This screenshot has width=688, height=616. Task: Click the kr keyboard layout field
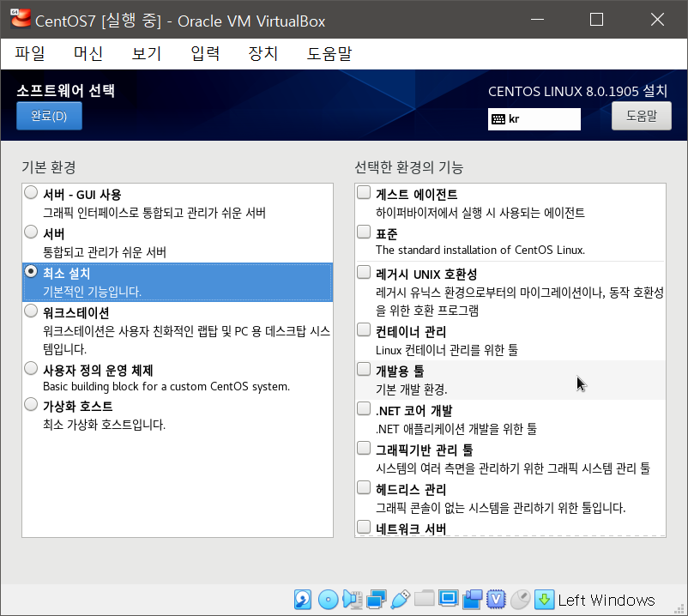coord(534,119)
